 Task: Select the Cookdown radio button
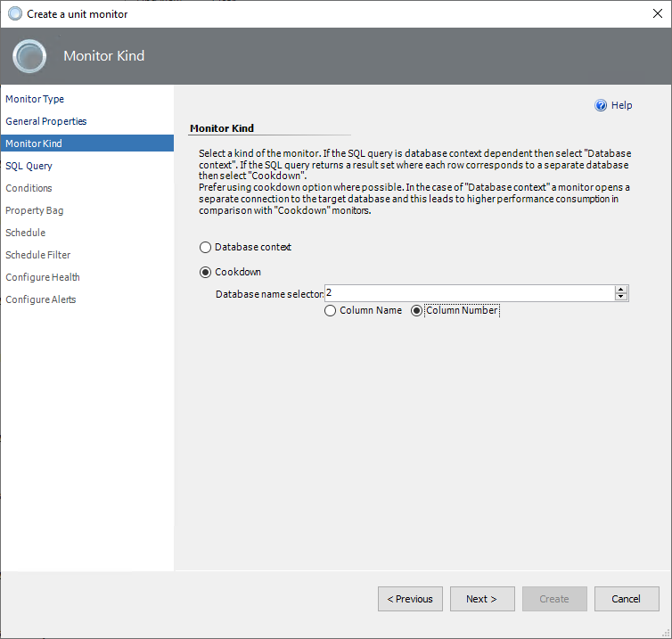[x=205, y=272]
